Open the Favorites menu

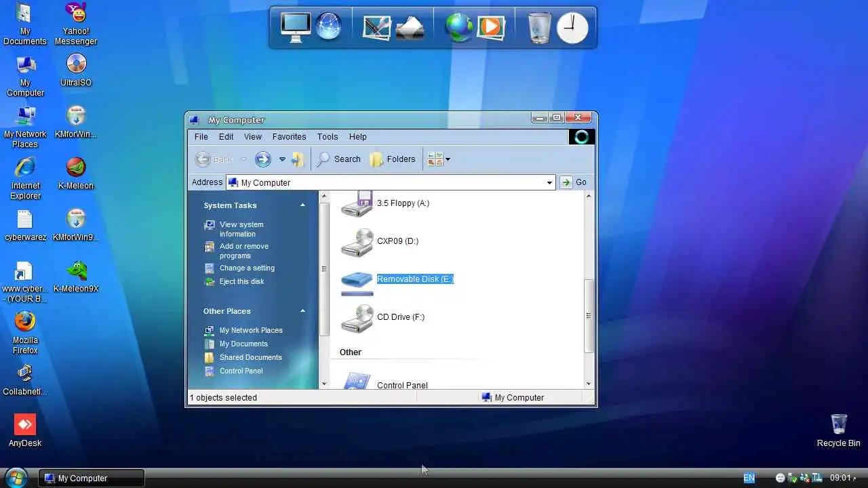[x=289, y=137]
